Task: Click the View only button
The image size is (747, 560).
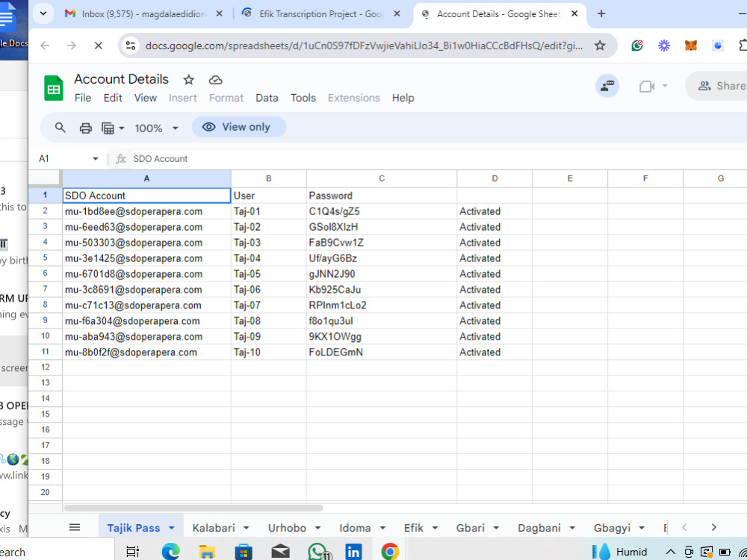Action: coord(239,127)
